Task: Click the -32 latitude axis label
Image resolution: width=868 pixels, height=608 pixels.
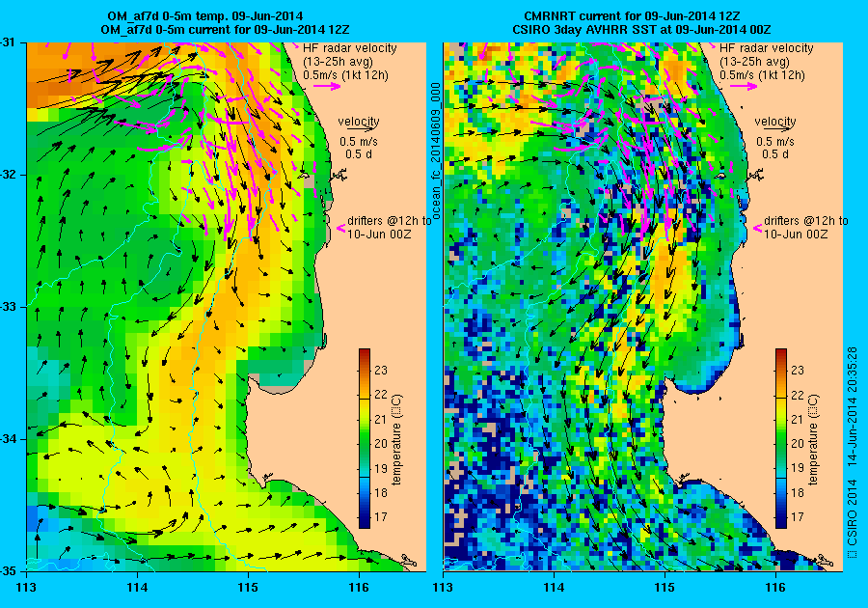Action: click(8, 175)
